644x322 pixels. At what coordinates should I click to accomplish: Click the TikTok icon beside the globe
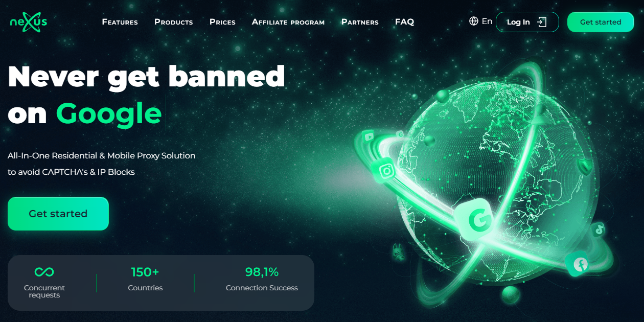pyautogui.click(x=599, y=229)
